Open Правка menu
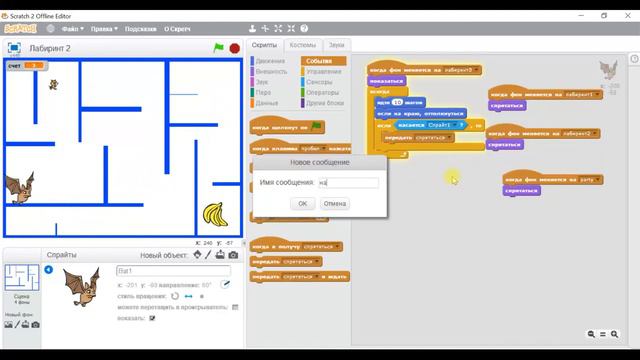The height and width of the screenshot is (360, 640). pyautogui.click(x=104, y=29)
